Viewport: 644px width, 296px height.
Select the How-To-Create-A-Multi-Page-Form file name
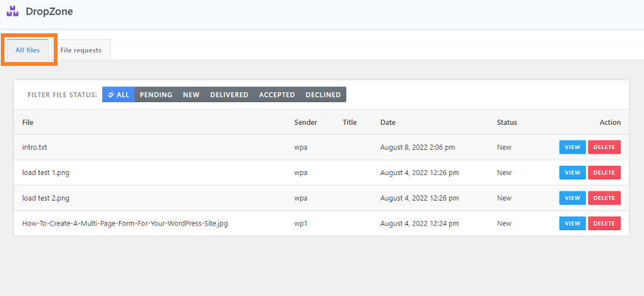coord(125,223)
